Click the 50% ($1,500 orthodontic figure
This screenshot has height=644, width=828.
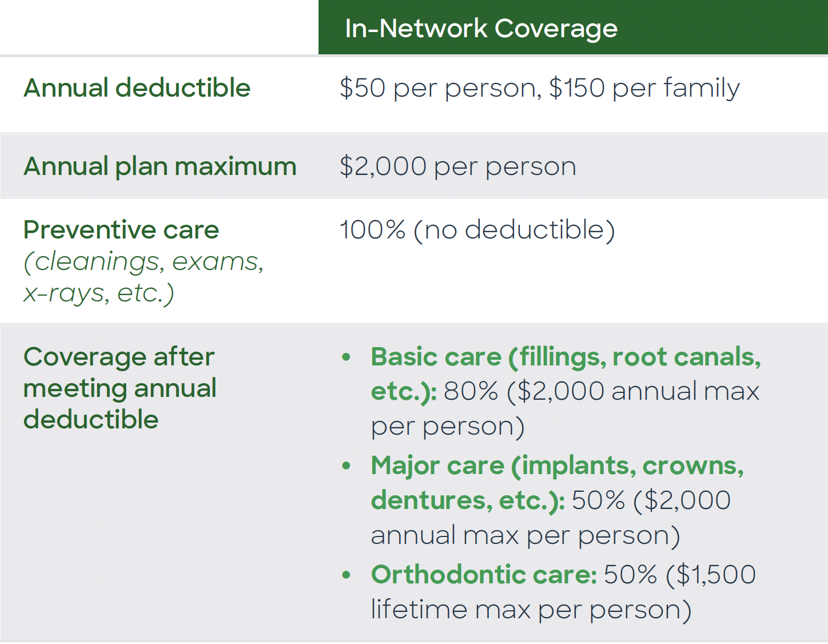[679, 575]
